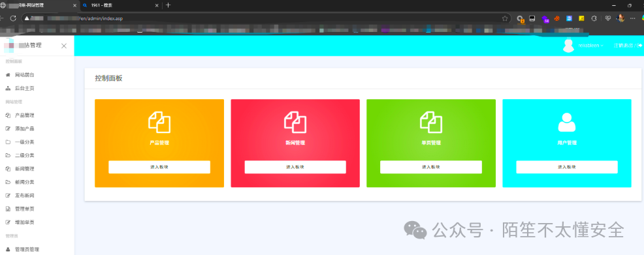Click the file icon beside 管理单页
The height and width of the screenshot is (255, 644).
[8, 209]
